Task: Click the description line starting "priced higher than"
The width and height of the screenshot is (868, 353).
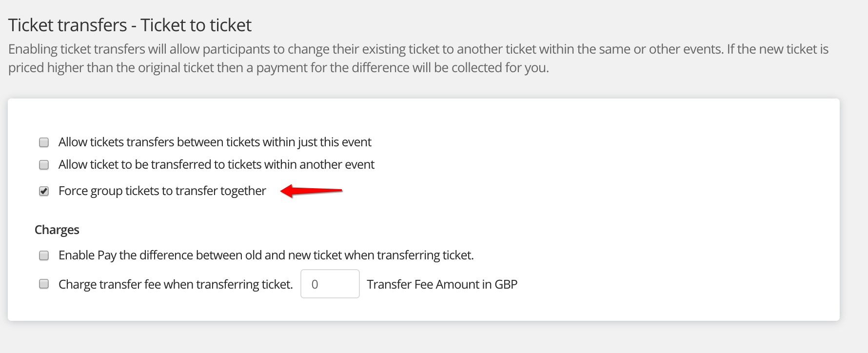Action: pyautogui.click(x=278, y=68)
